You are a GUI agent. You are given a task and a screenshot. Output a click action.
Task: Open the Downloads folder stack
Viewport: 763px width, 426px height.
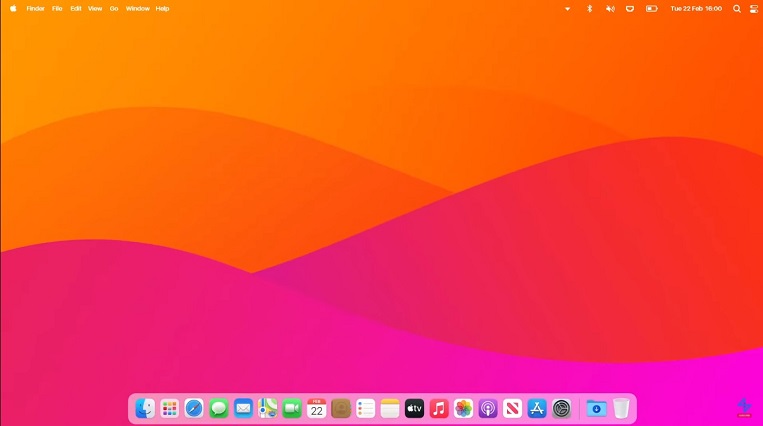click(x=596, y=408)
